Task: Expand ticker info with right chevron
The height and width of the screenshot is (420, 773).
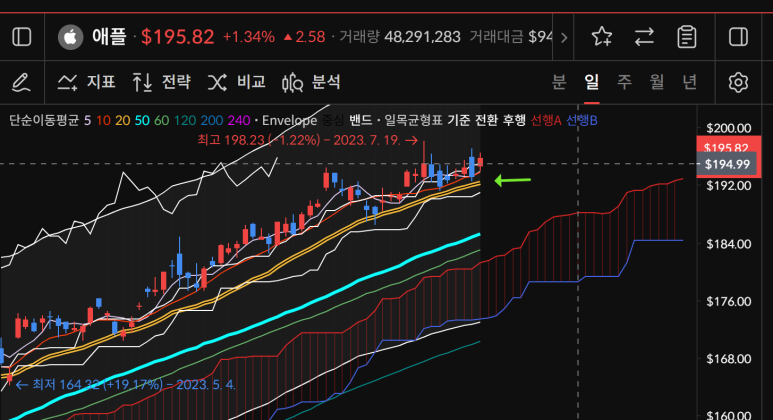Action: 564,37
